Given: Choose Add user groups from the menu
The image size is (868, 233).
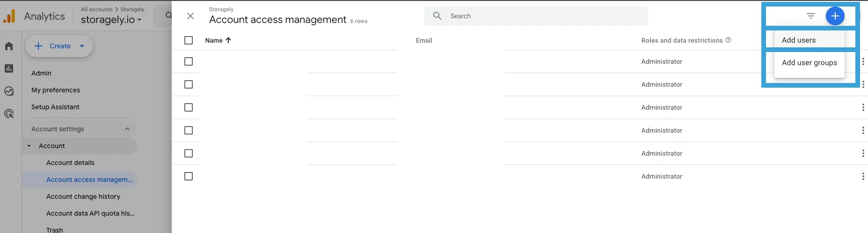Looking at the screenshot, I should coord(809,63).
